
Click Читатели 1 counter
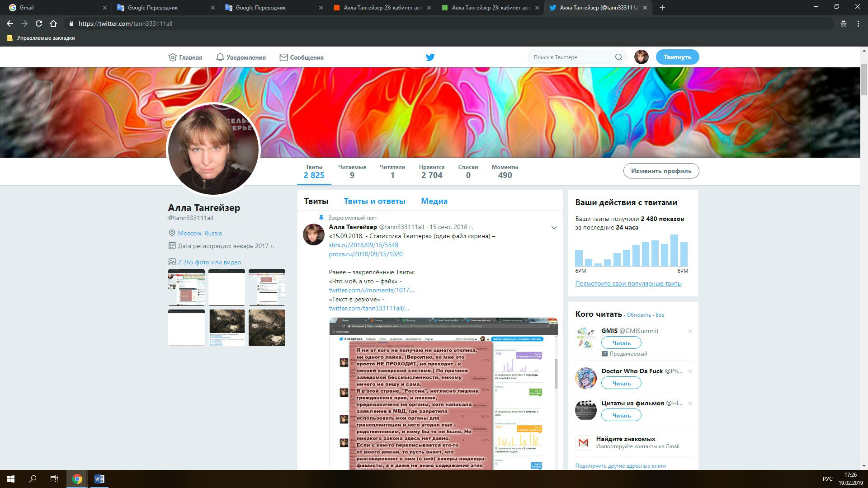coord(392,172)
